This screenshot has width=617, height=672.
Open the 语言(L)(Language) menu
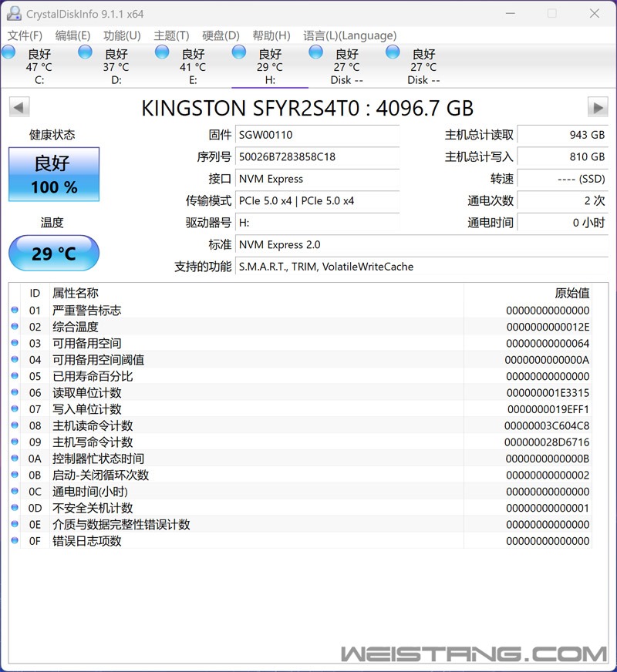(349, 35)
